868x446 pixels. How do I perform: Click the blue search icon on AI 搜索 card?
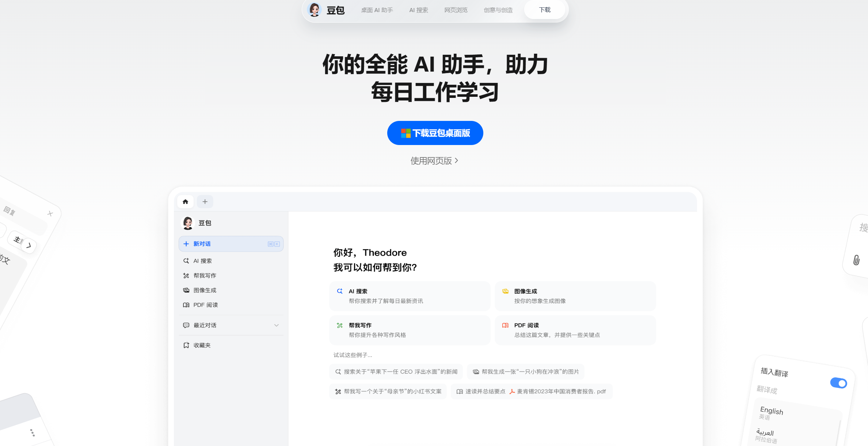tap(339, 291)
